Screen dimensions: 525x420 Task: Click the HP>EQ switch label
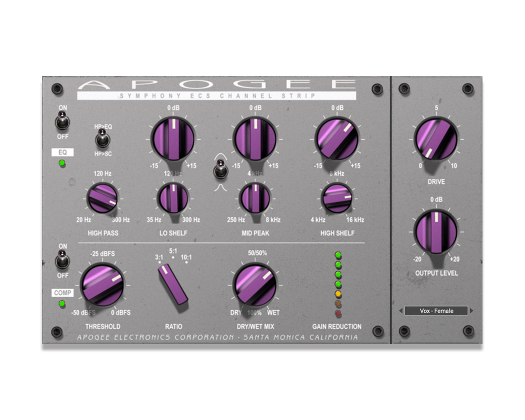pos(103,127)
